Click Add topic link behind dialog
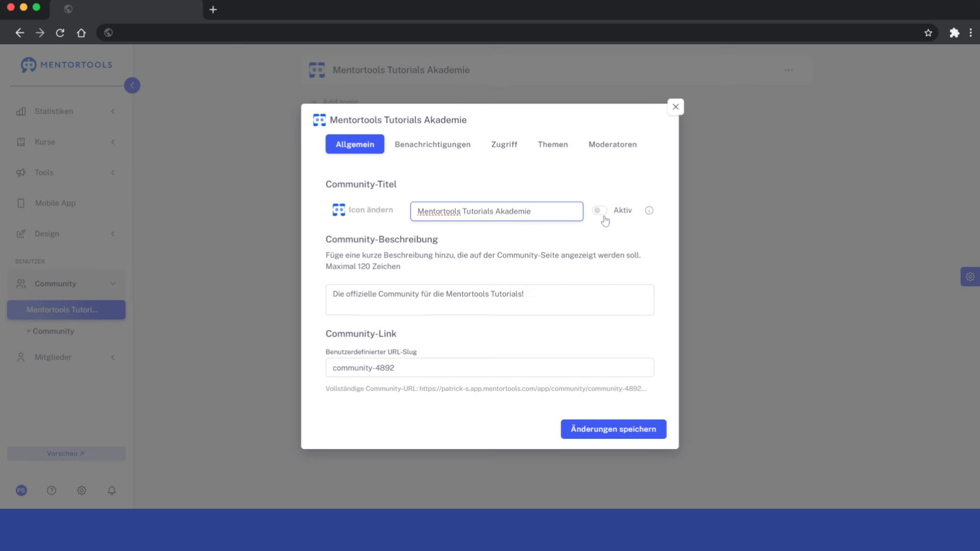The height and width of the screenshot is (551, 980). tap(335, 102)
